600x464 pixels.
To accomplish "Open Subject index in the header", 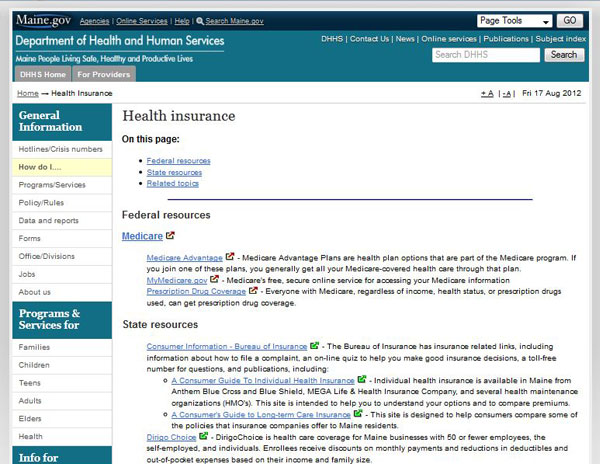I will (561, 39).
